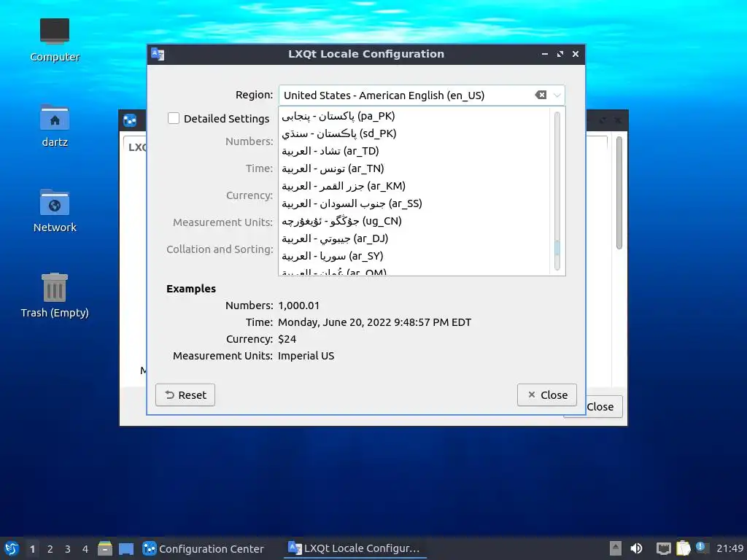This screenshot has height=560, width=747.
Task: Choose the ar_SY locale from the list
Action: [414, 256]
